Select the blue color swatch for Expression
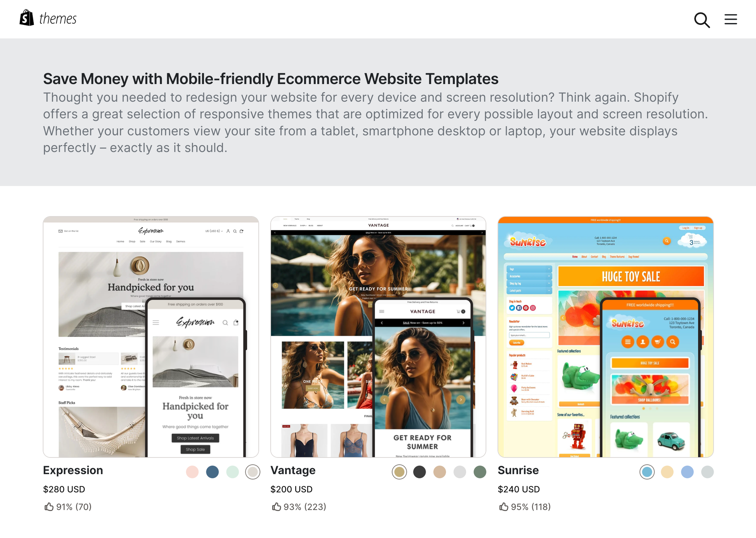The image size is (756, 538). 211,472
